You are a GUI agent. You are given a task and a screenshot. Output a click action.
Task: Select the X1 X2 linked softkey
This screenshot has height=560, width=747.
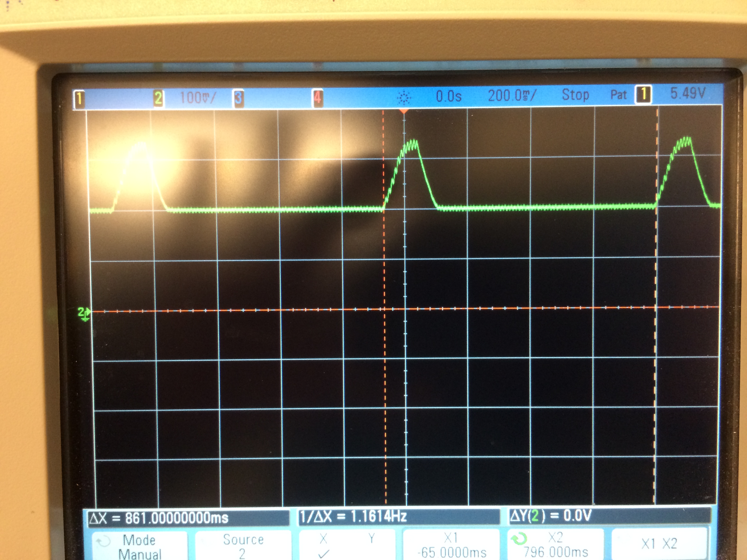[659, 543]
